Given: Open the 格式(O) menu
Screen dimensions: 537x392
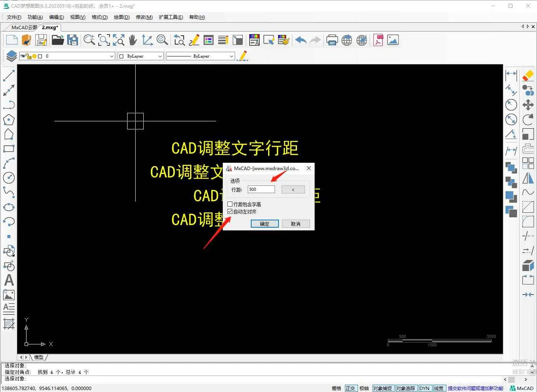Looking at the screenshot, I should coord(99,17).
